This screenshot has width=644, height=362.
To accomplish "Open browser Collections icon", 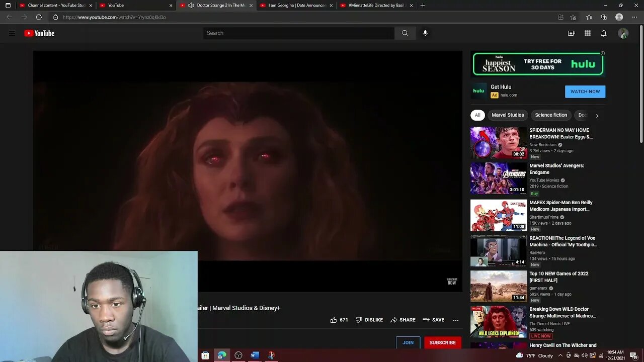I will (604, 17).
